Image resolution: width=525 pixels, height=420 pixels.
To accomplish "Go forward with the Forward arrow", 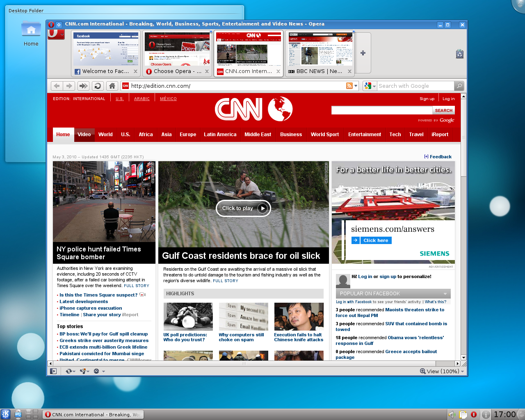I will [x=69, y=86].
